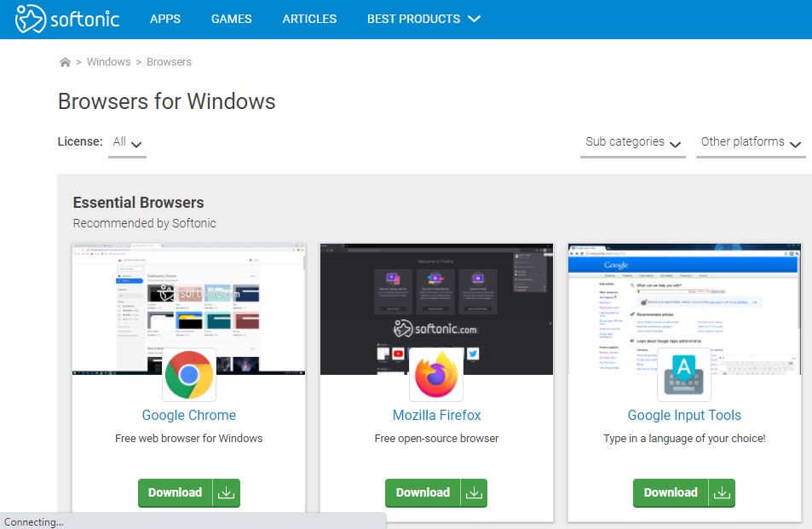The image size is (812, 529).
Task: Click the 'Browsers for Windows' page title
Action: [x=167, y=101]
